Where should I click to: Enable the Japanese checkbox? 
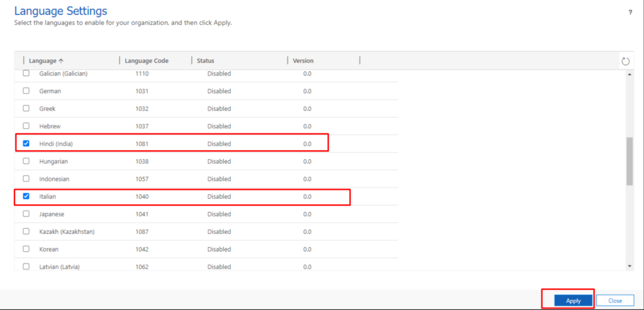point(26,214)
